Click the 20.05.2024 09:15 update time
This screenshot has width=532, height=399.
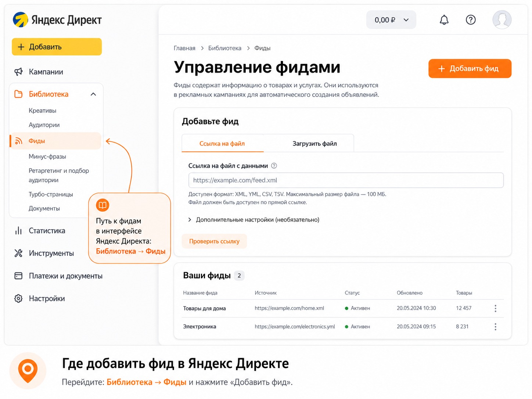pos(416,327)
